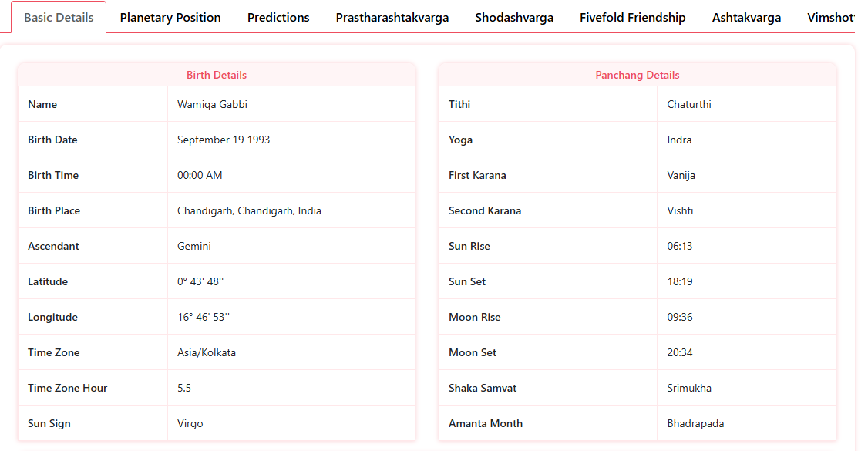
Task: Click the birth place Chandigarh value
Action: (x=249, y=210)
